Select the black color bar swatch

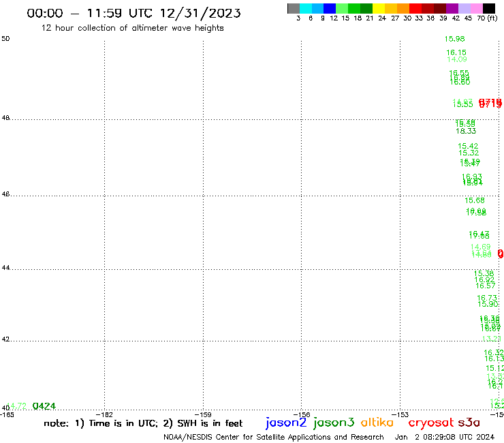488,8
